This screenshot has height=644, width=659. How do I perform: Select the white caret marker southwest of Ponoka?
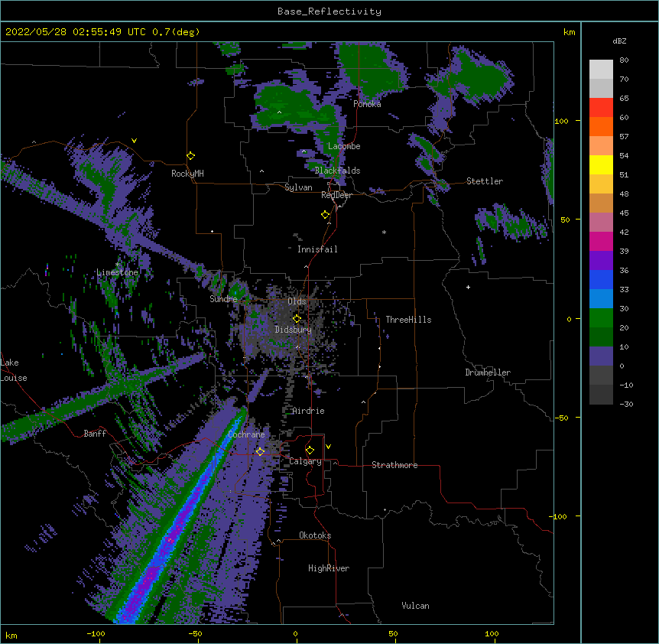(x=280, y=112)
